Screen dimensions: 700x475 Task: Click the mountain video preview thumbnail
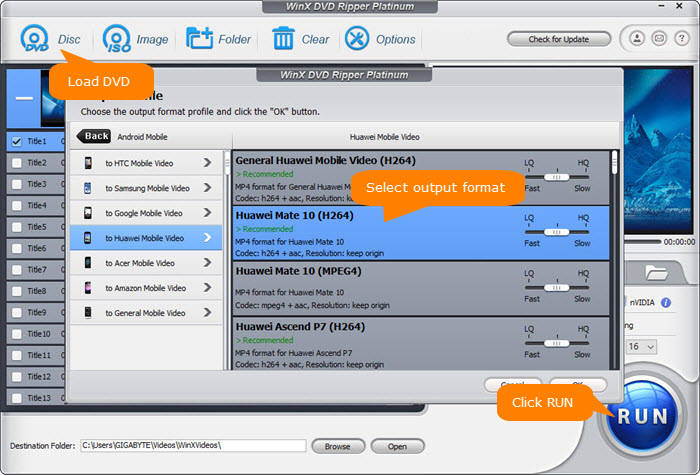(657, 150)
